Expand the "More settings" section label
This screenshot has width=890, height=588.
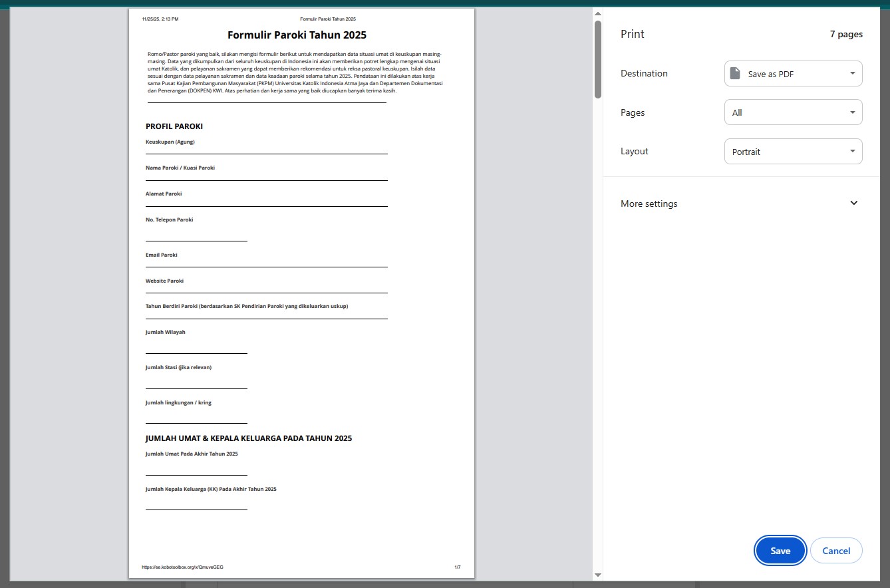(x=649, y=204)
